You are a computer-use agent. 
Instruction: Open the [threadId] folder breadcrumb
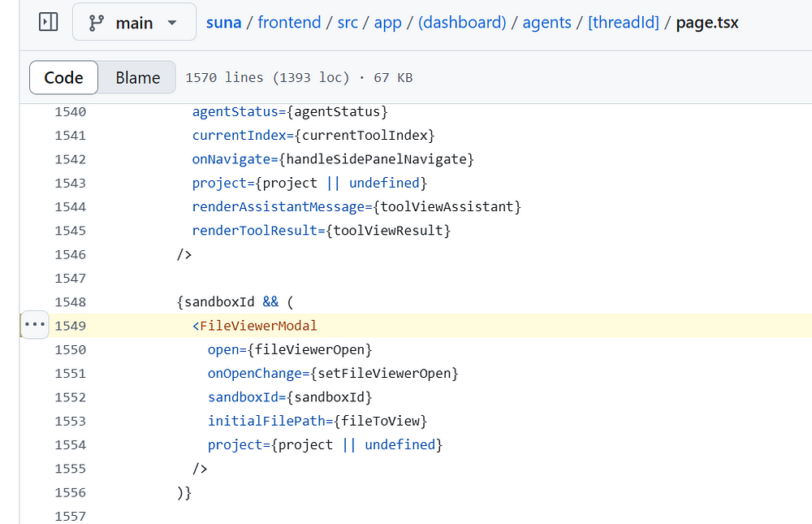(x=624, y=23)
